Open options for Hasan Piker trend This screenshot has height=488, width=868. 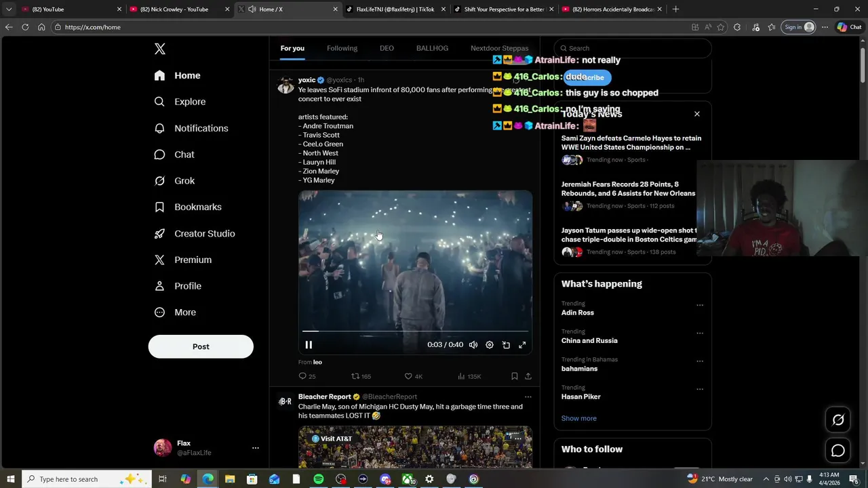pos(700,390)
